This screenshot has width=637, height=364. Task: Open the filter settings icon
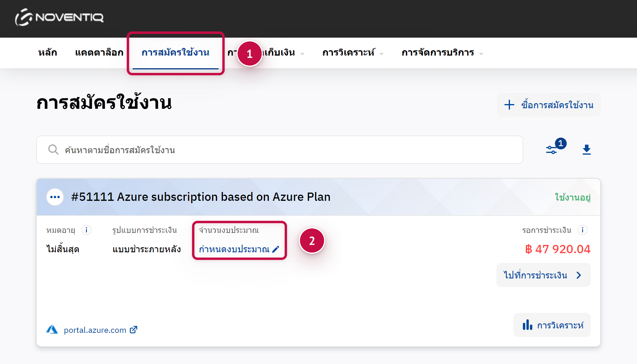[552, 150]
